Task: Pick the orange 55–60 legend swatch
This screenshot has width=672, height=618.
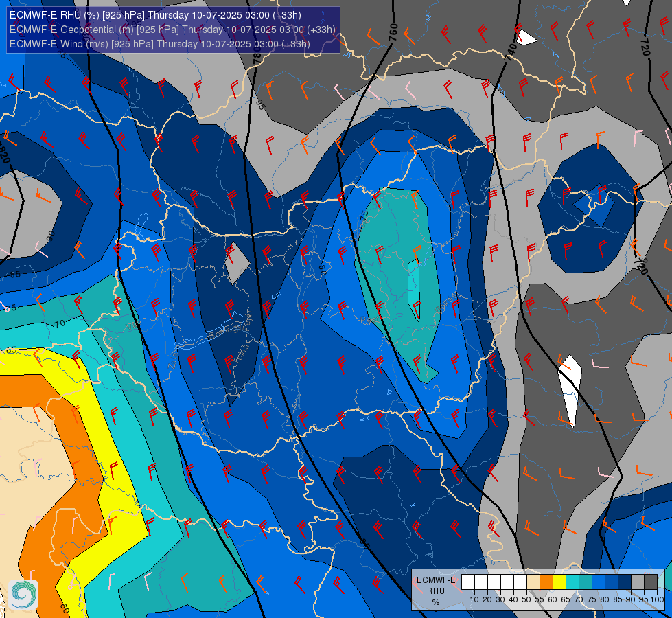Action: (x=546, y=582)
